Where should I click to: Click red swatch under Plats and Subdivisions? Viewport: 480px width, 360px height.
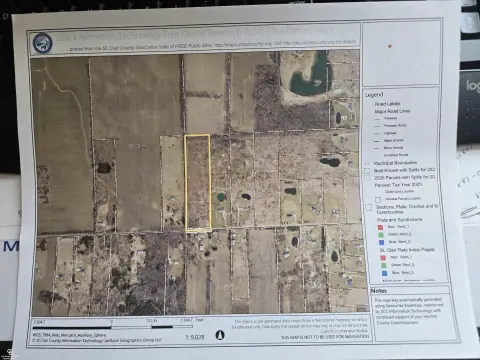[380, 227]
